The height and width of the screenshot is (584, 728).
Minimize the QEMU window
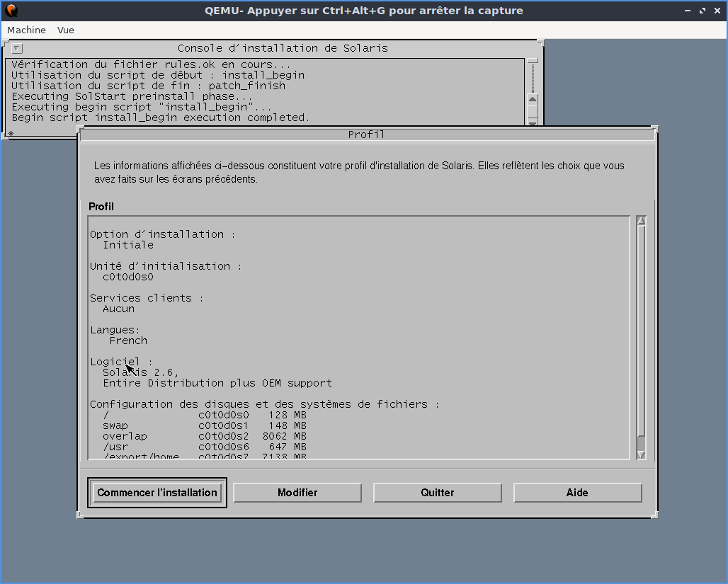pos(688,10)
